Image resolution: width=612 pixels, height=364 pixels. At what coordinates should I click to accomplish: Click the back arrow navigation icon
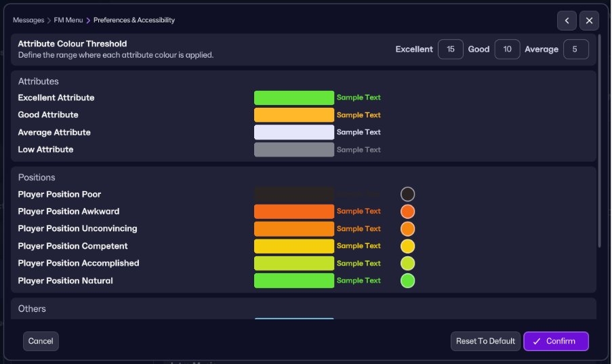pos(567,20)
